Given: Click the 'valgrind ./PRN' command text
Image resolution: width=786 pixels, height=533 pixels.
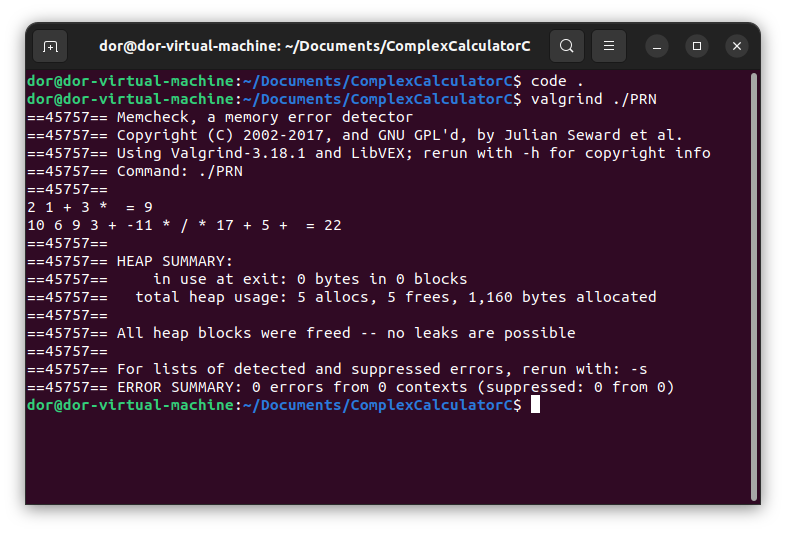Looking at the screenshot, I should [594, 99].
